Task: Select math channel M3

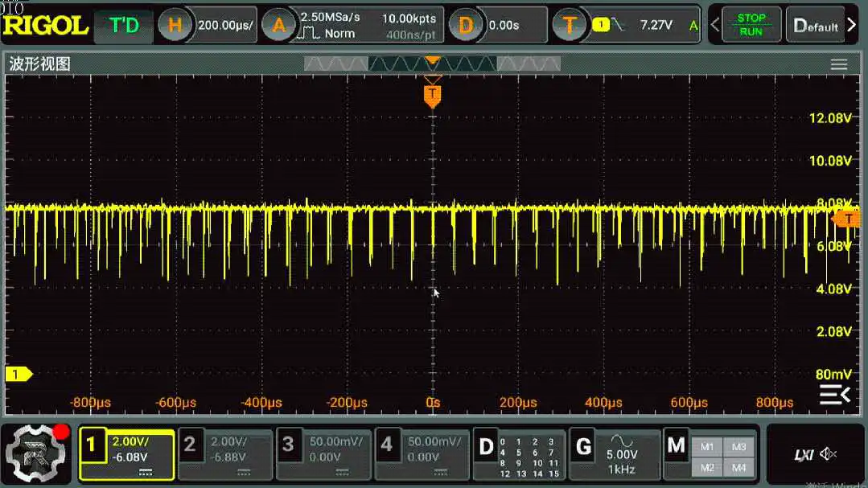Action: 738,447
